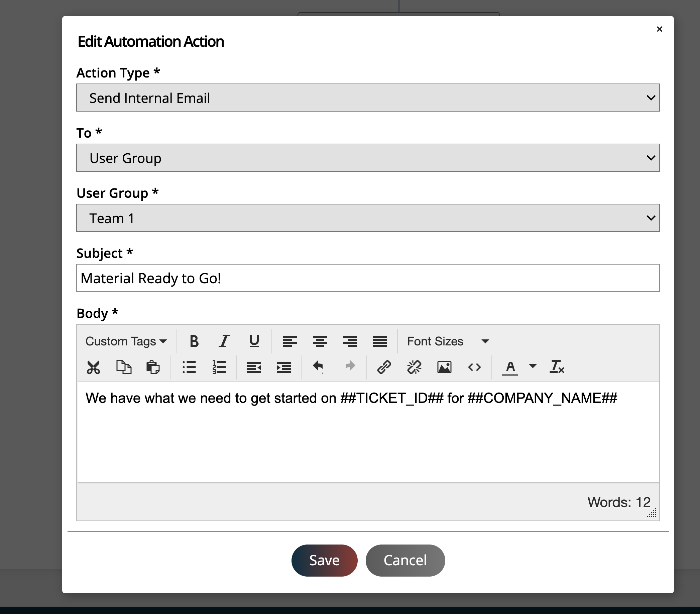Click the Undo arrow icon
700x614 pixels.
tap(319, 366)
